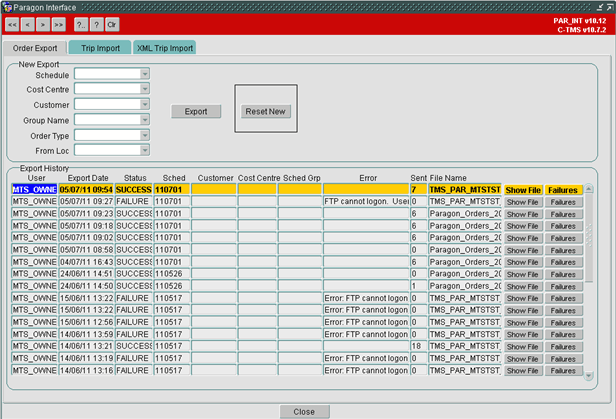View Failures for 05/07/11 09:54 export

563,190
